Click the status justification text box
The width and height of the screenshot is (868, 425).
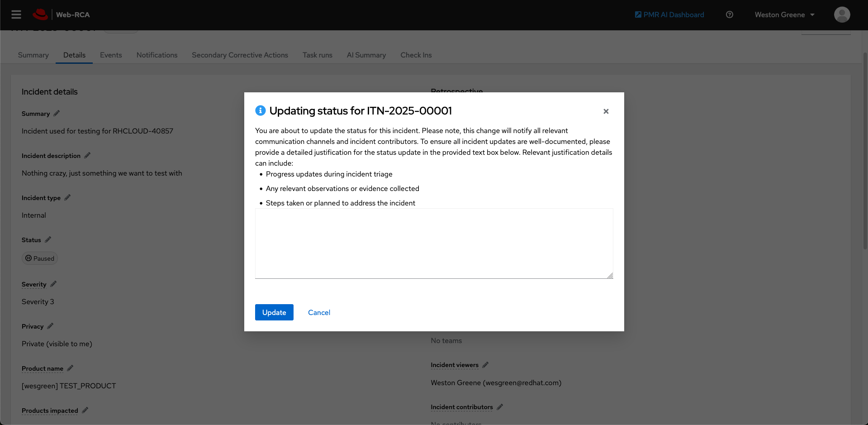[x=434, y=243]
